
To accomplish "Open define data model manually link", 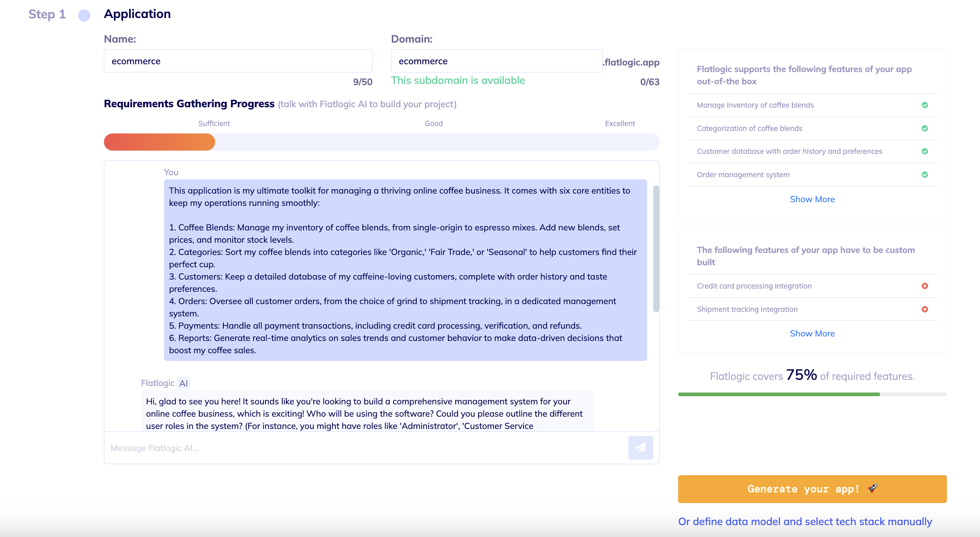I will click(805, 521).
